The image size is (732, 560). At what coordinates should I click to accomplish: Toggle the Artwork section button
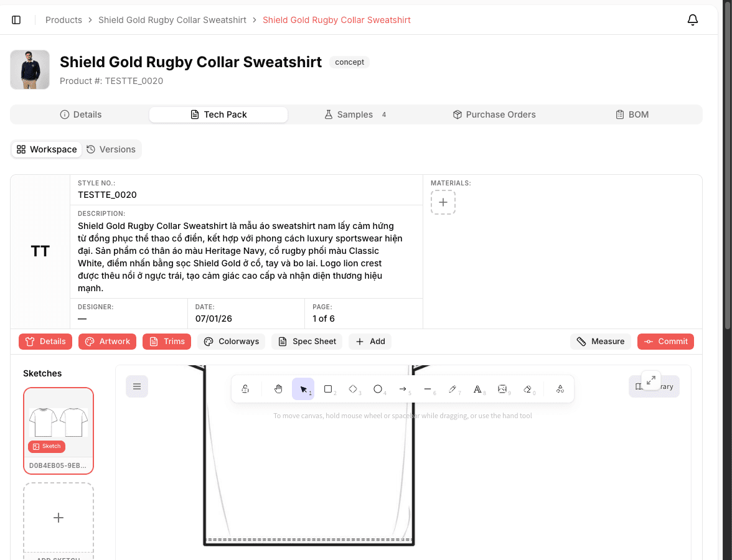(107, 342)
